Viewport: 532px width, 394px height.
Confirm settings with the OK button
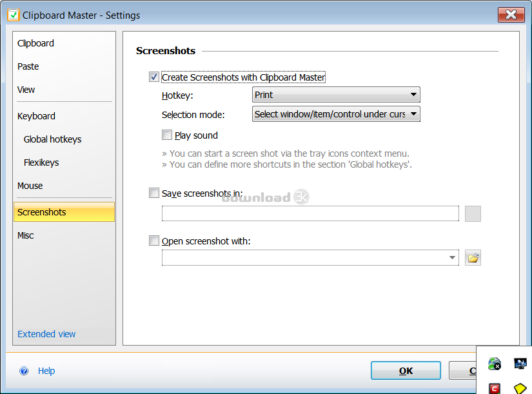[406, 371]
